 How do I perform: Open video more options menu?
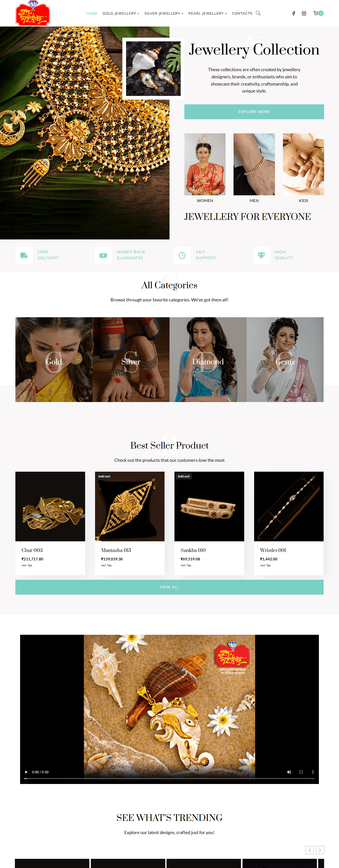point(313,772)
